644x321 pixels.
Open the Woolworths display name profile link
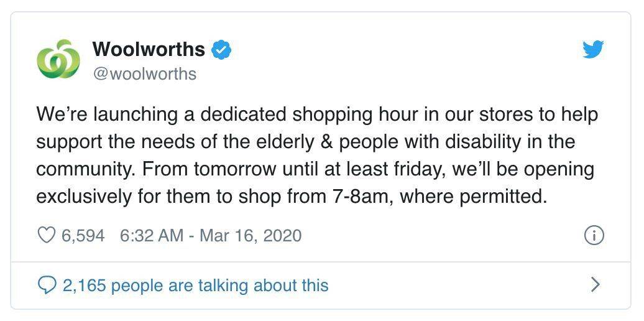pyautogui.click(x=149, y=49)
